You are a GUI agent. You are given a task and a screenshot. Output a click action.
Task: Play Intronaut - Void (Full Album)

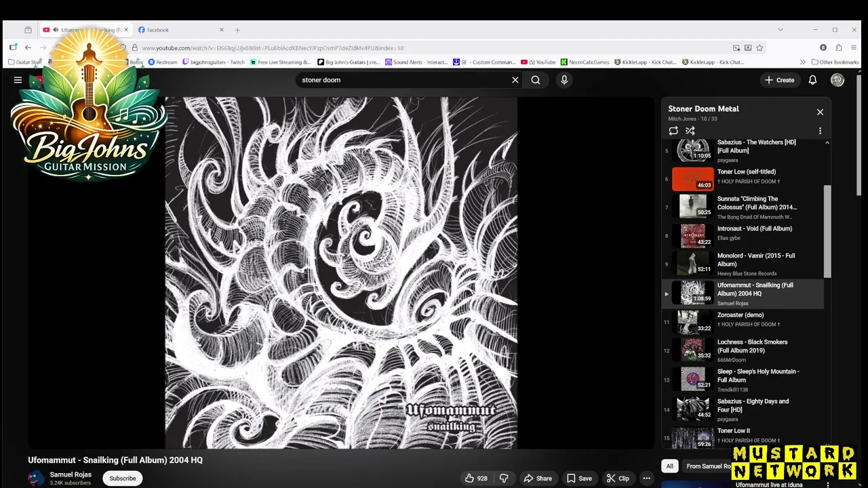pos(743,236)
